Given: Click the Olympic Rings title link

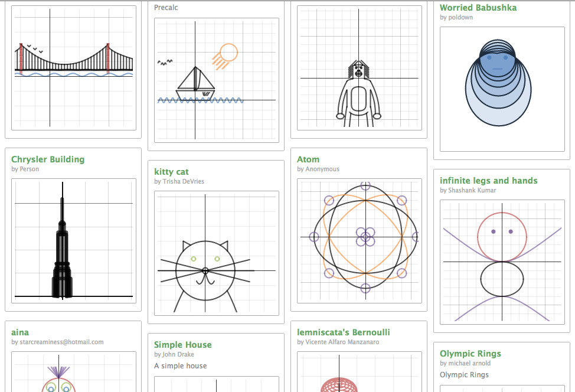Looking at the screenshot, I should [x=470, y=354].
